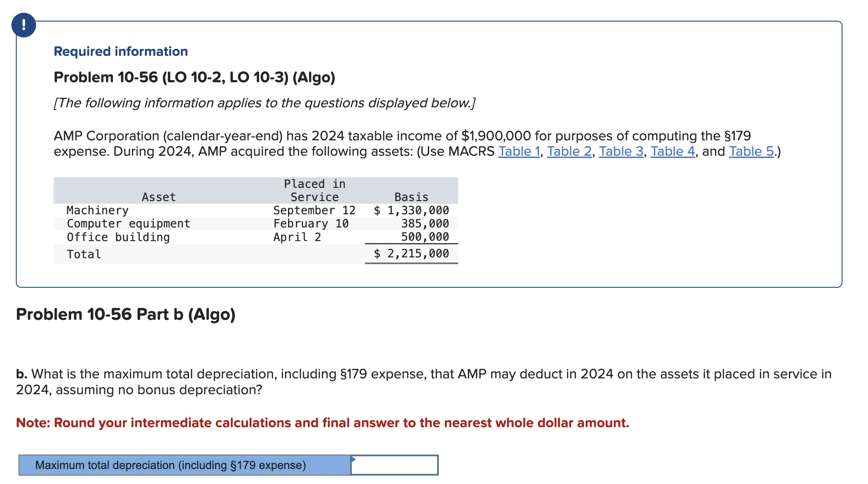
Task: Click the Total basis amount $2,215,000
Action: click(411, 253)
